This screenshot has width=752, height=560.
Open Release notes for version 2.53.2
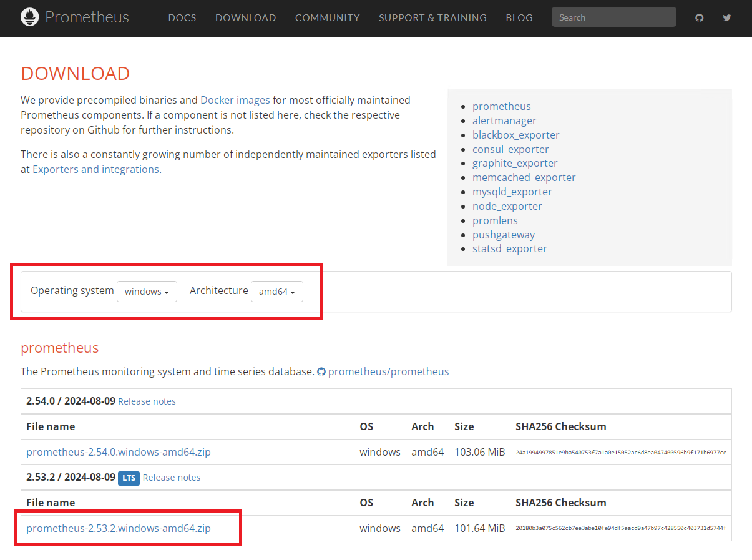(x=172, y=478)
